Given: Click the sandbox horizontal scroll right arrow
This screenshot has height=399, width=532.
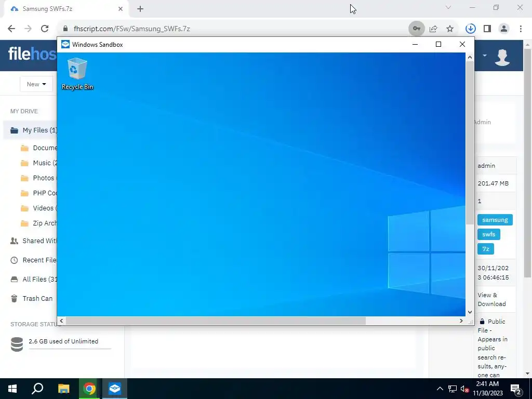Looking at the screenshot, I should tap(461, 321).
